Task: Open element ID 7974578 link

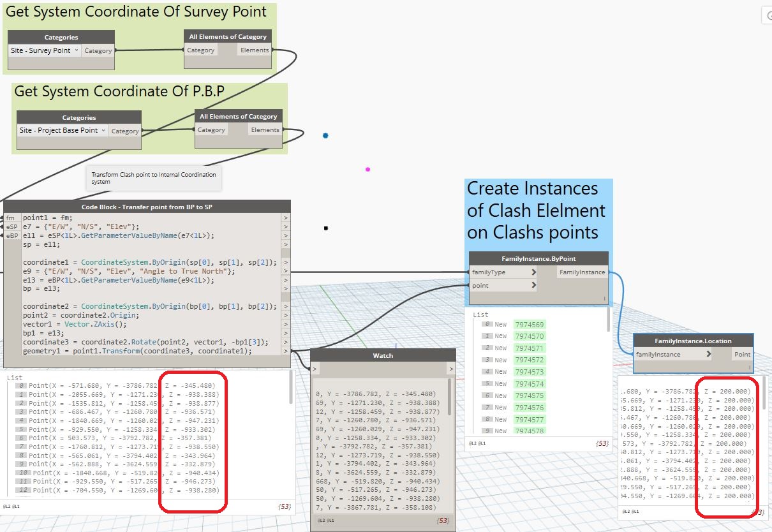Action: pyautogui.click(x=530, y=431)
